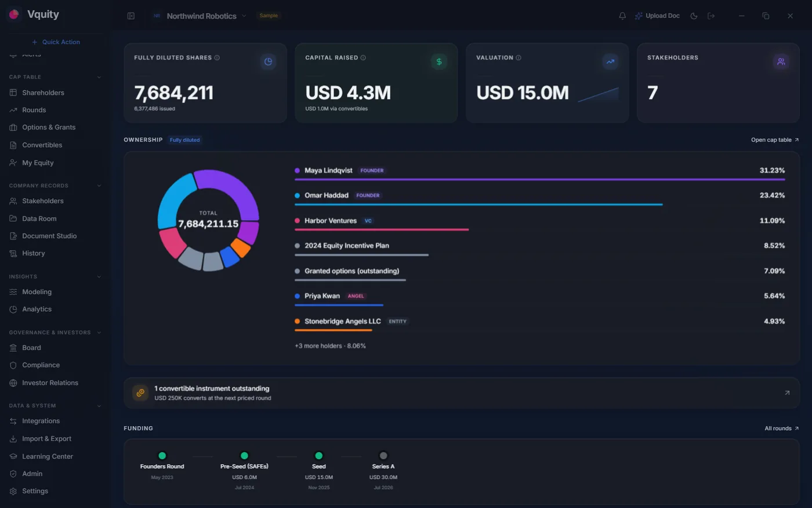The height and width of the screenshot is (508, 812).
Task: Click the ownership donut chart total
Action: [x=208, y=220]
